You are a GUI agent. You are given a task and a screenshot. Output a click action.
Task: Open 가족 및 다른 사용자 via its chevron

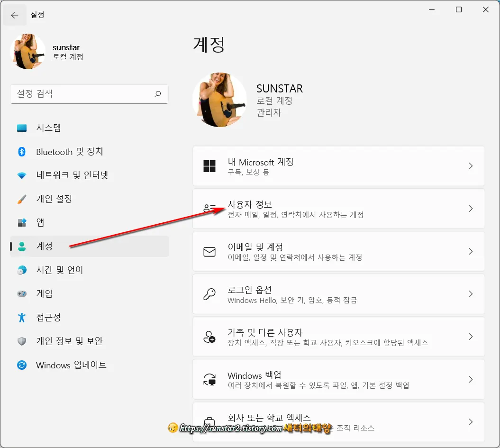[471, 337]
